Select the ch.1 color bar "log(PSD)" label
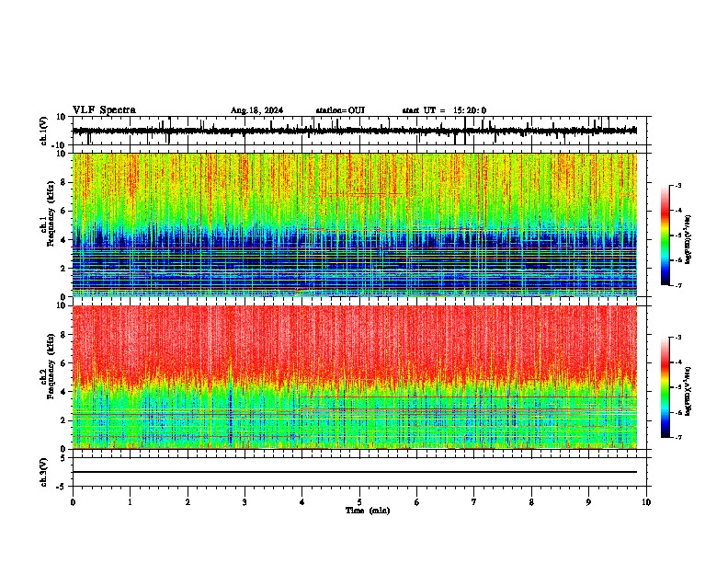This screenshot has width=728, height=563. pos(688,239)
